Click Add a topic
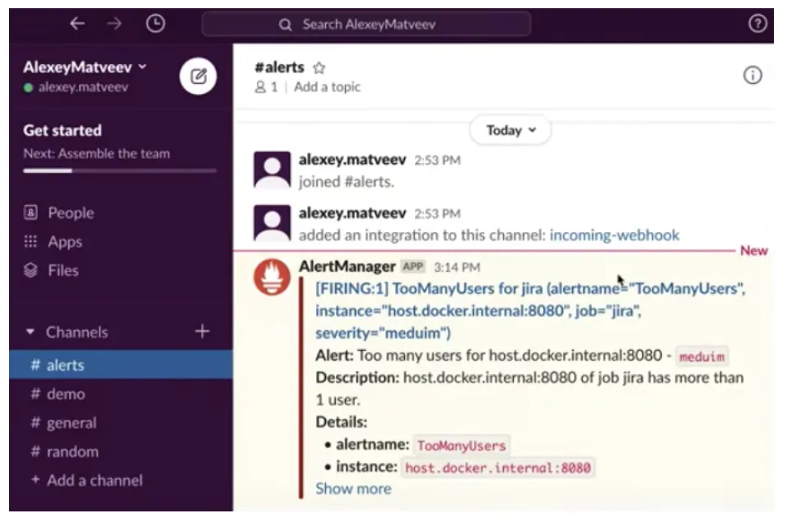 click(x=328, y=87)
